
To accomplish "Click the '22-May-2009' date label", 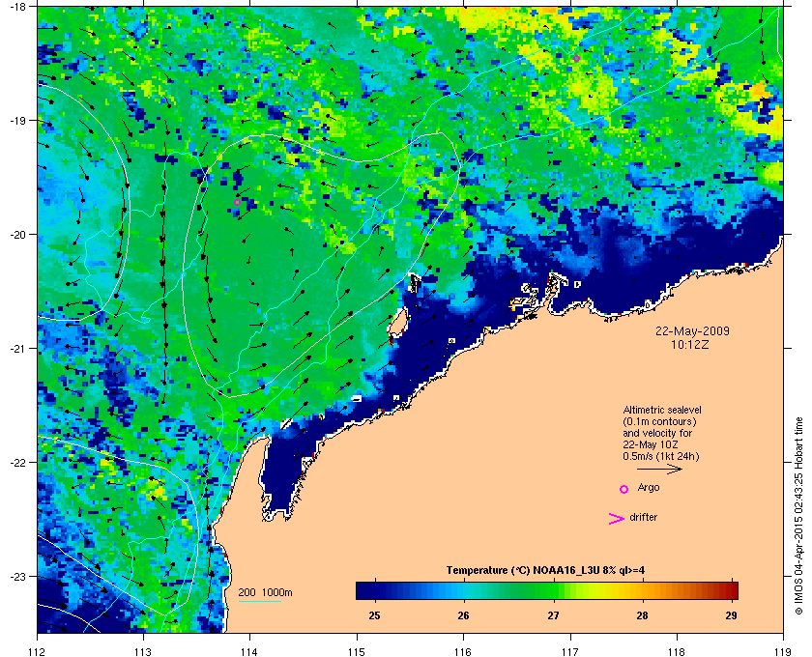I will click(x=692, y=331).
